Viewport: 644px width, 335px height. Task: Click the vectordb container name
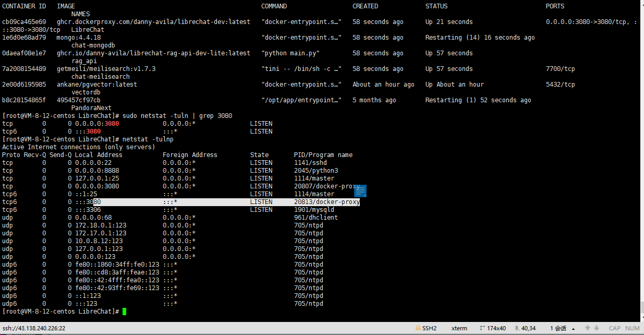pos(86,92)
